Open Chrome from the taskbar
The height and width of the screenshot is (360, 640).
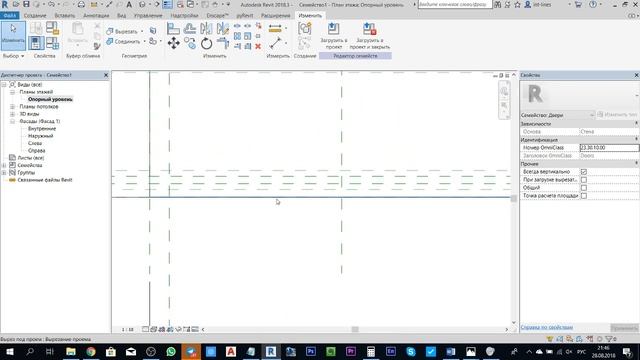[91, 351]
